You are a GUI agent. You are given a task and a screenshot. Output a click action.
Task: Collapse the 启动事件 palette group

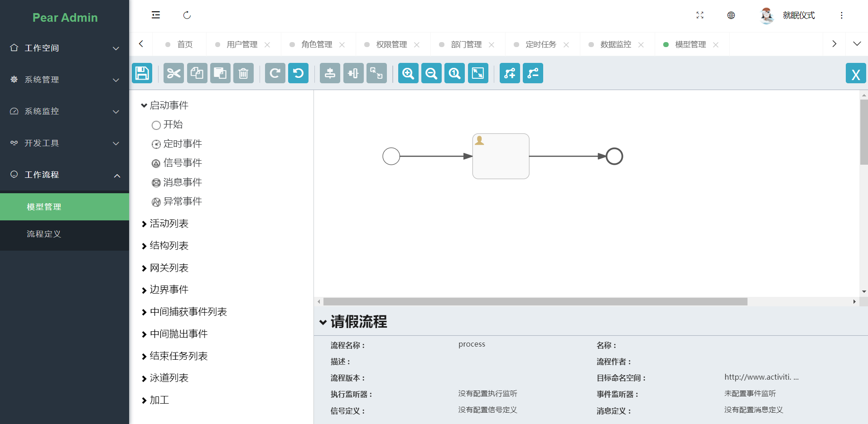coord(165,105)
